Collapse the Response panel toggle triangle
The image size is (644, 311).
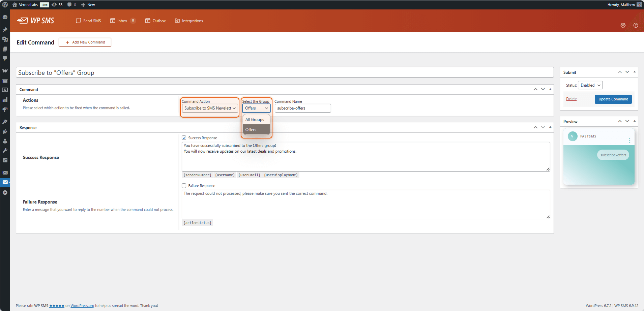[x=550, y=127]
